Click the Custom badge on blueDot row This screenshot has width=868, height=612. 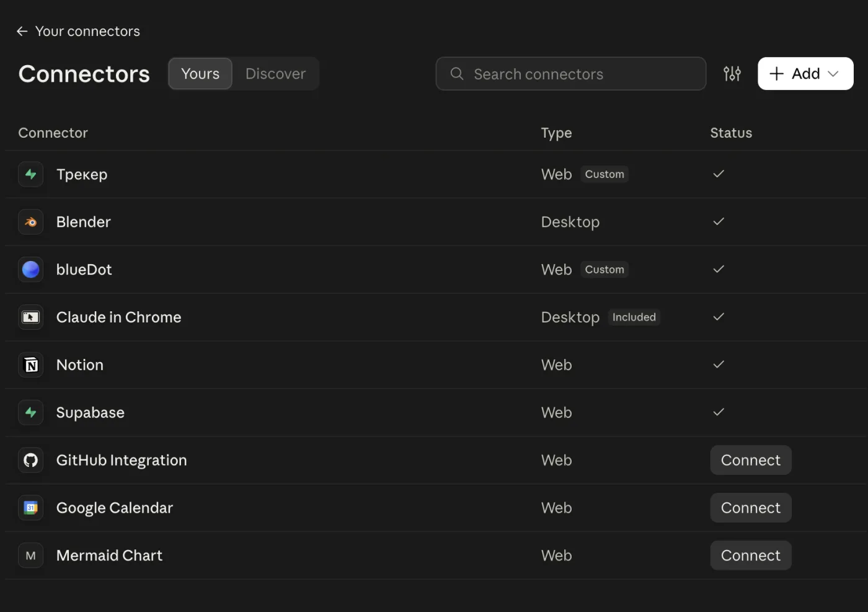click(x=604, y=270)
